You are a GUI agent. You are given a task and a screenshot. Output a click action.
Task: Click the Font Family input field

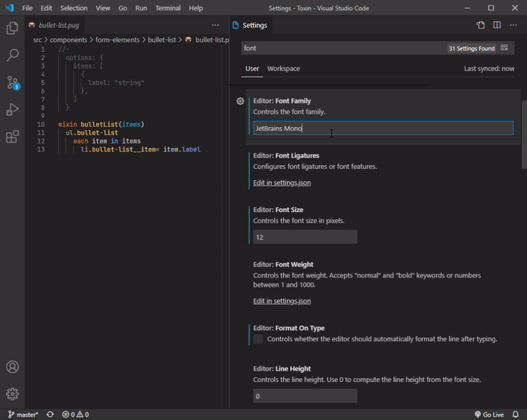pos(383,128)
